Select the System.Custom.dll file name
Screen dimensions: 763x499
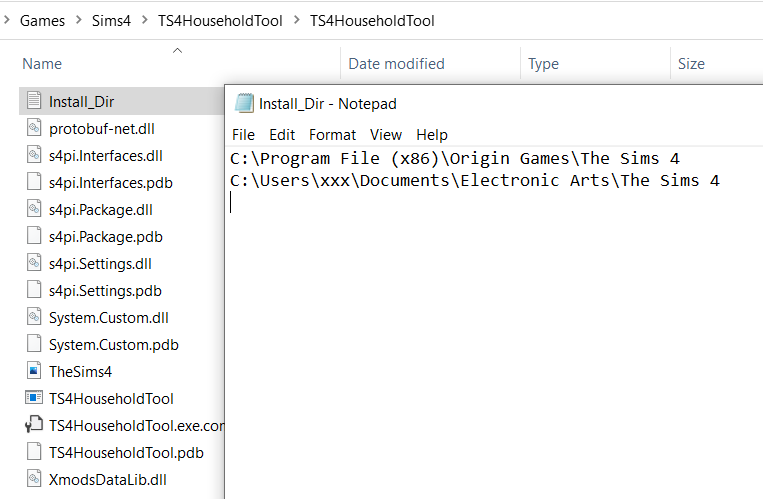pos(109,318)
